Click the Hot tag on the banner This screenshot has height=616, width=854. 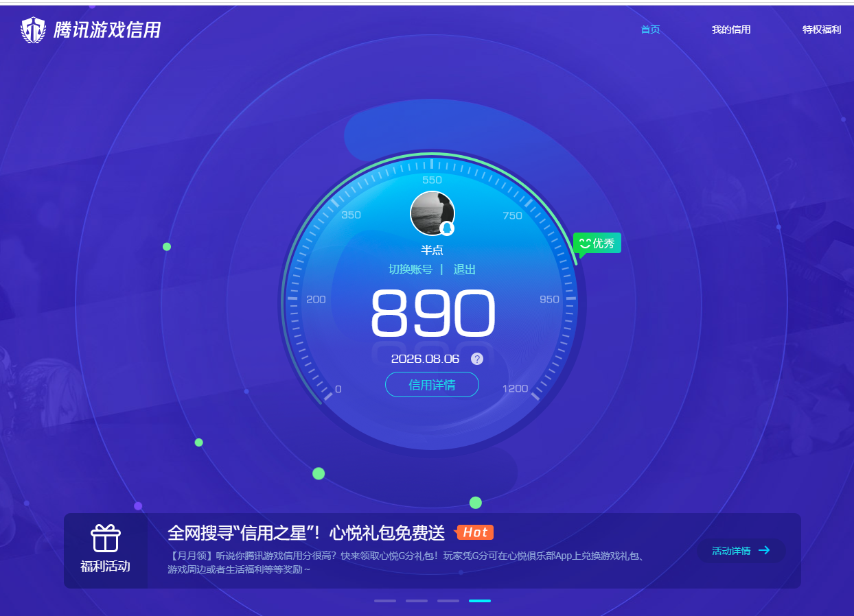tap(475, 532)
